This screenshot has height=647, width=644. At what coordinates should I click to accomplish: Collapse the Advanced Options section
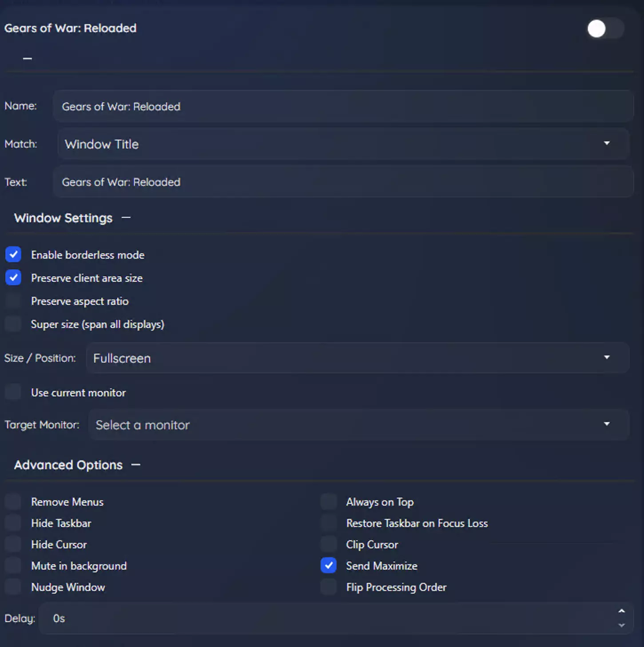tap(136, 465)
